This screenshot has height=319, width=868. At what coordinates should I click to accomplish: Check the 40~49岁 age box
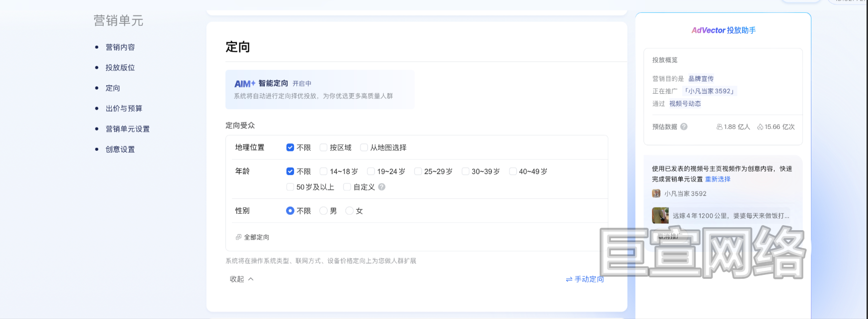[513, 171]
